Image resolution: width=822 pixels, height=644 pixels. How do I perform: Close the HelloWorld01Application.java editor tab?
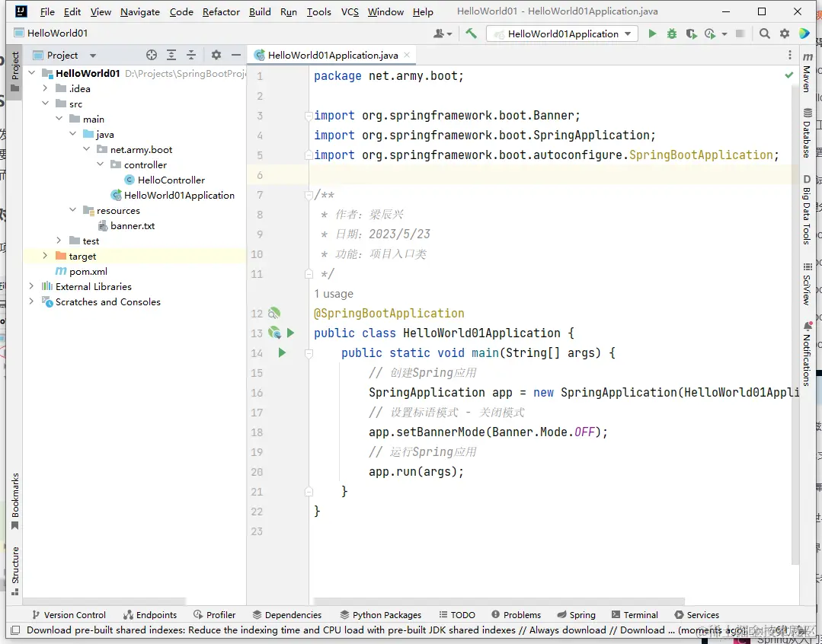pyautogui.click(x=408, y=55)
